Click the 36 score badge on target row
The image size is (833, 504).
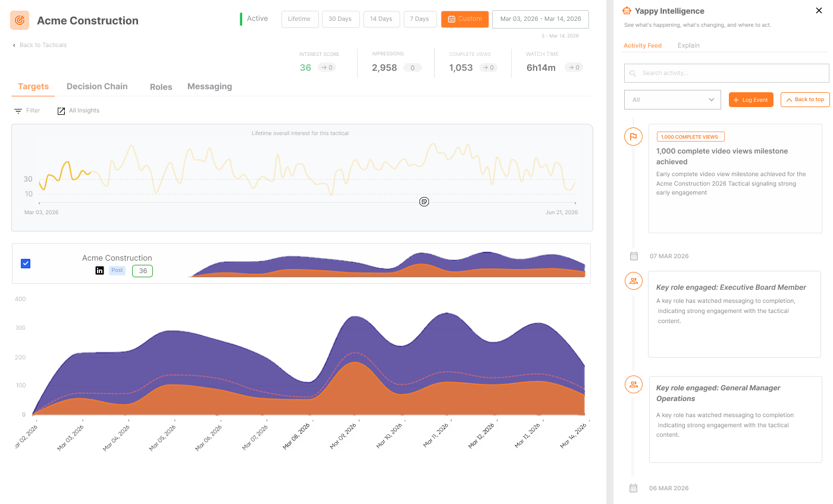142,271
